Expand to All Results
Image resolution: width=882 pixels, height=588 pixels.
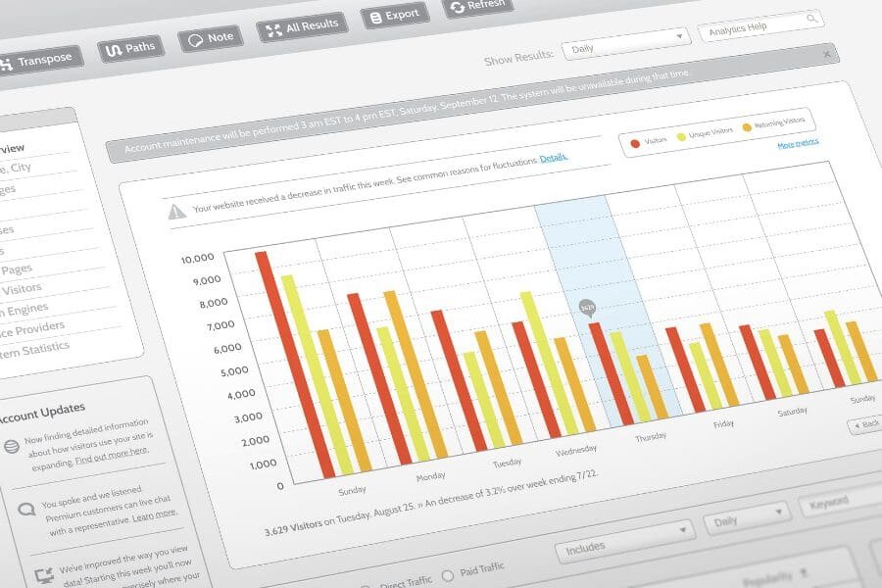point(302,26)
